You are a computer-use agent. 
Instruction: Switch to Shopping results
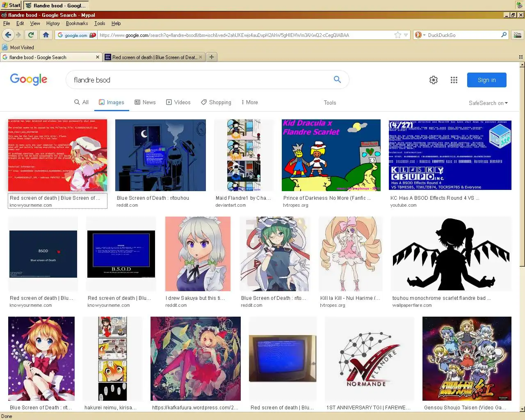pos(216,102)
